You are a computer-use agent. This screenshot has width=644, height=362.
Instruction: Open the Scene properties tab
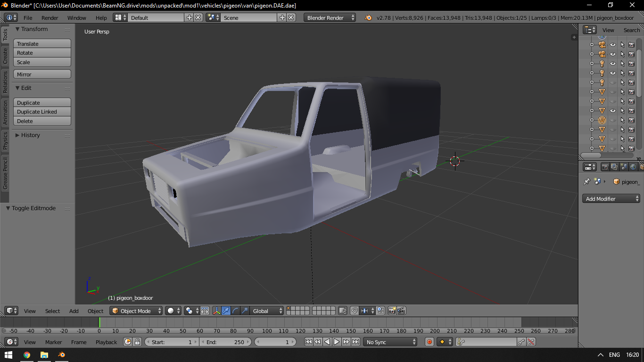coord(624,167)
